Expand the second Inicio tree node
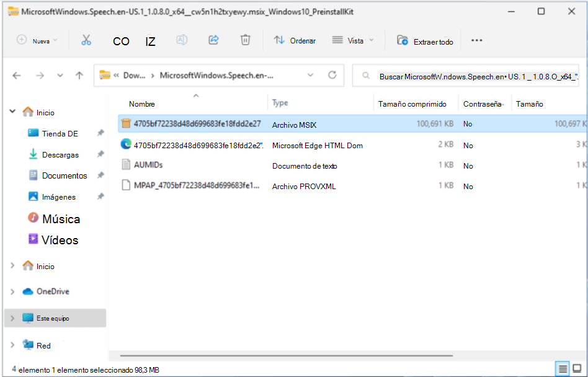Screen dimensions: 588x377 click(x=12, y=265)
